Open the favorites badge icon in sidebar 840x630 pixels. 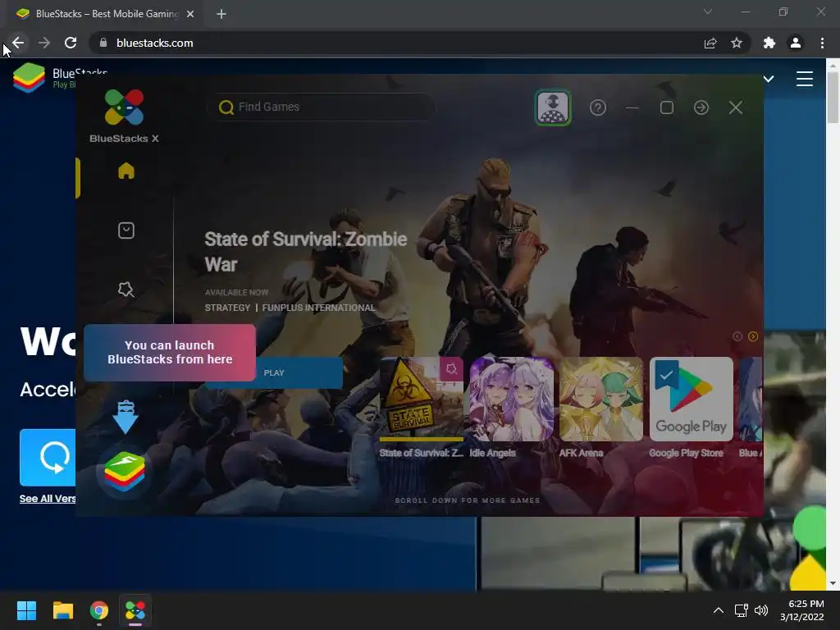pos(126,290)
